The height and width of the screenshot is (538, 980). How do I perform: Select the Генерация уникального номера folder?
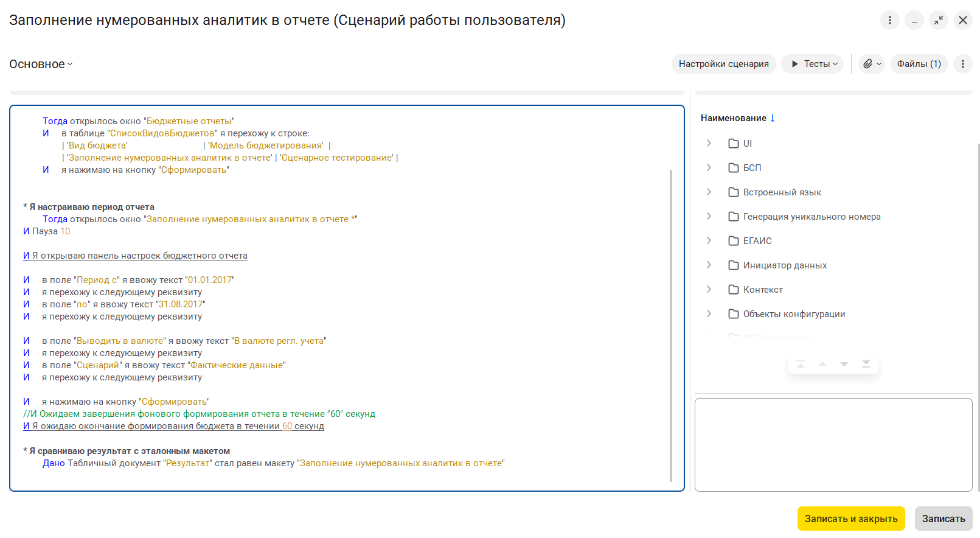811,217
